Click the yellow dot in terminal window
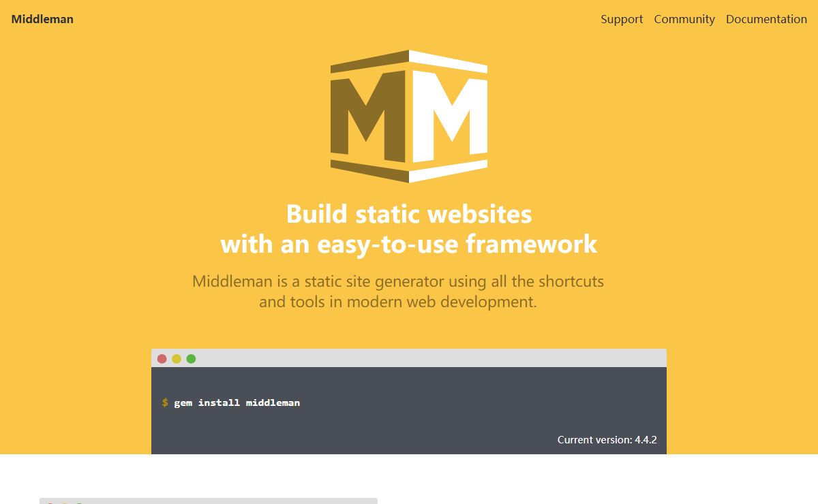 point(177,359)
